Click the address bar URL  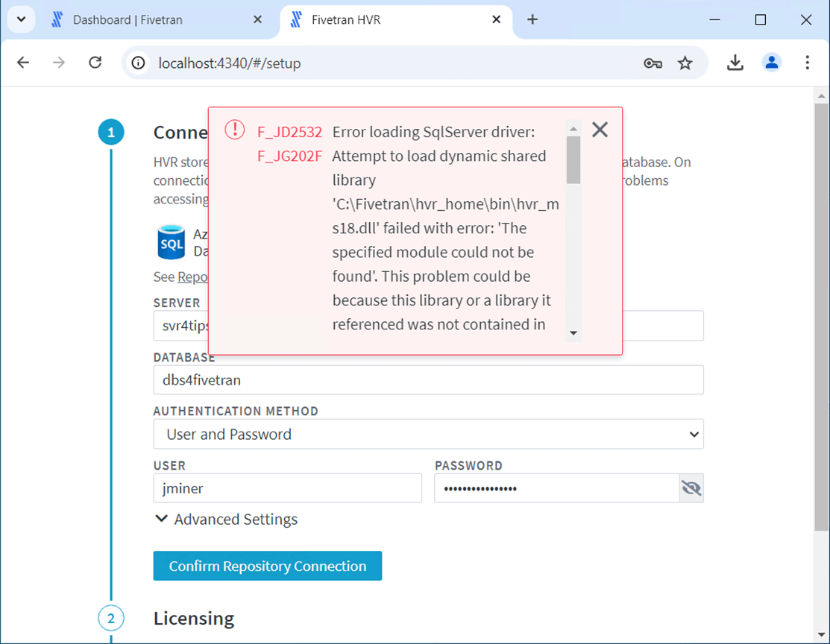pos(229,63)
